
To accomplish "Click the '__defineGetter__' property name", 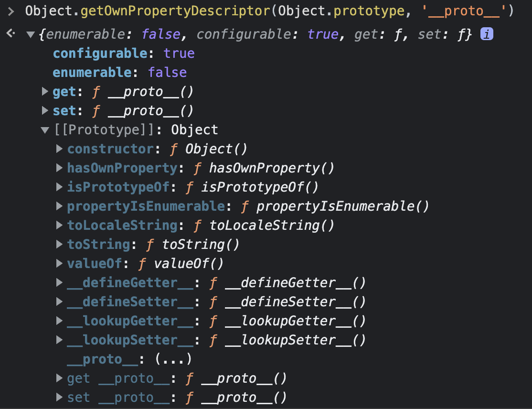I will click(131, 282).
